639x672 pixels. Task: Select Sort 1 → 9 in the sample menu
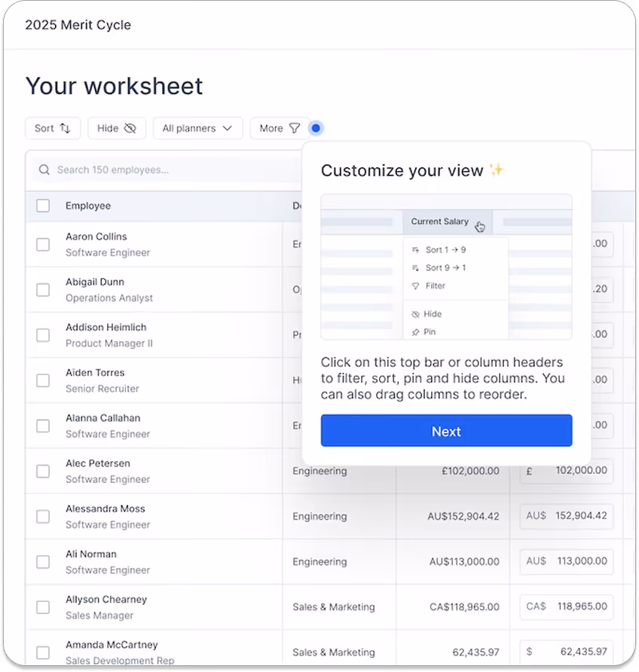[445, 250]
